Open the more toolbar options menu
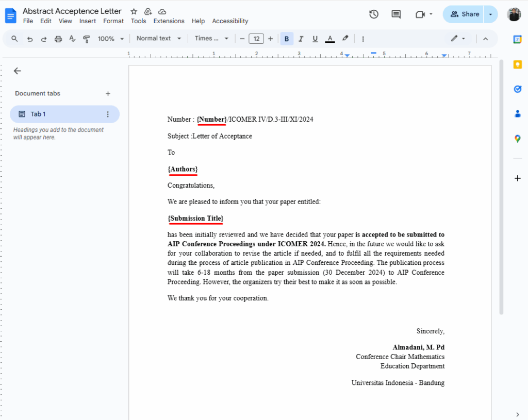Screen dimensions: 528x420 tap(362, 39)
